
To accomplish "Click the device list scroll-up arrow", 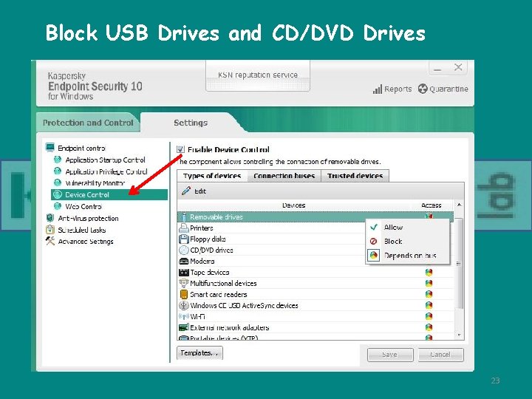I will tap(459, 205).
